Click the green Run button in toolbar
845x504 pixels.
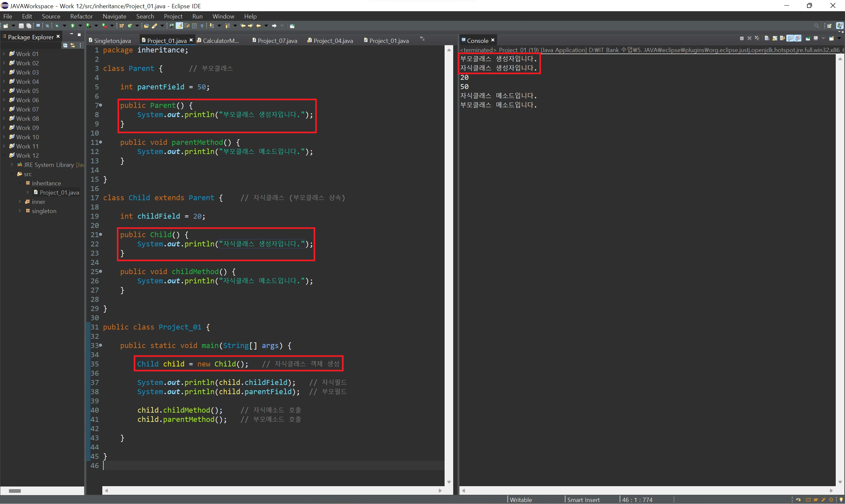pos(72,26)
